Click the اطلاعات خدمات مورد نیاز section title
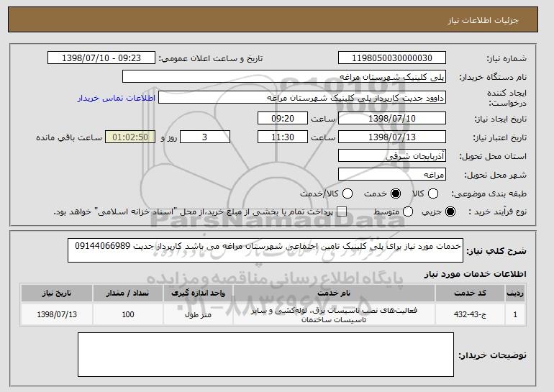The image size is (554, 392). [x=475, y=274]
